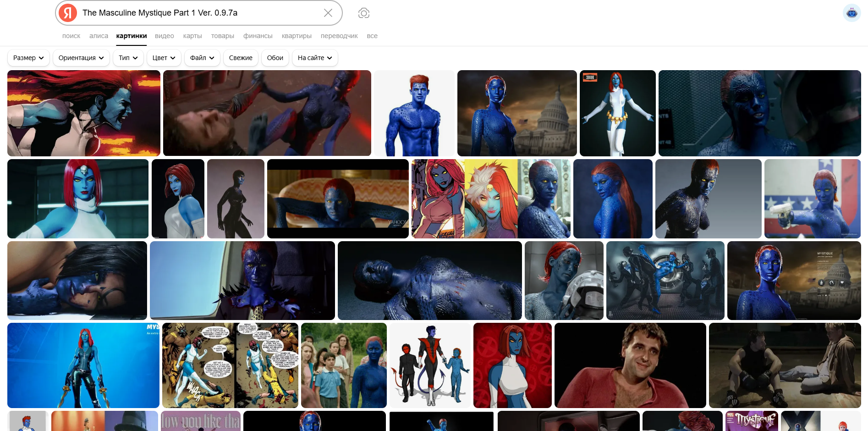Open the wallpaper with MYSTIQUE caption text

(x=794, y=281)
